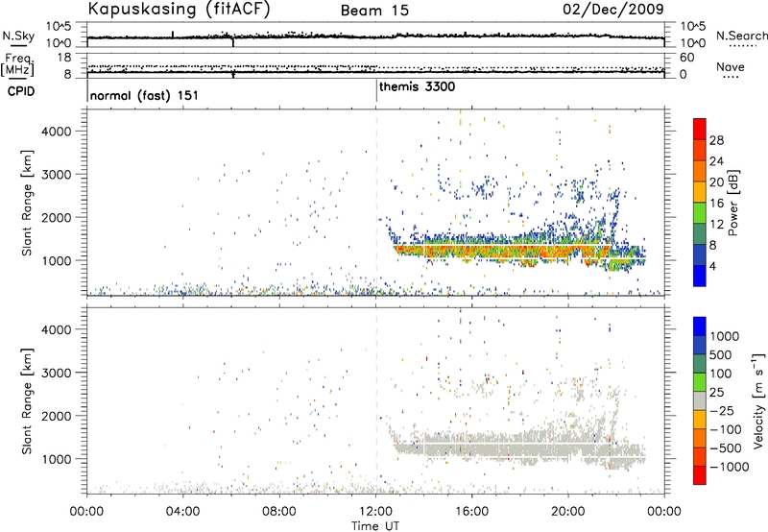Click the '-1000' velocity colorbar value
Image resolution: width=768 pixels, height=532 pixels.
click(730, 467)
